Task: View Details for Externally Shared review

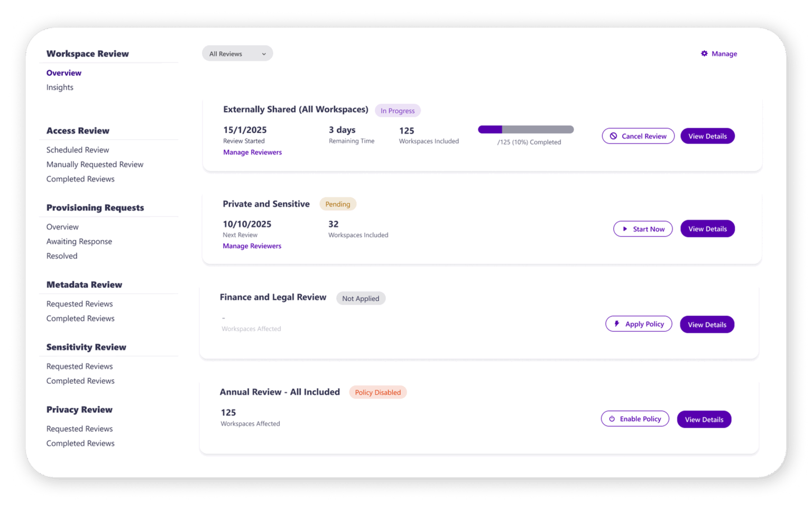Action: [x=707, y=136]
